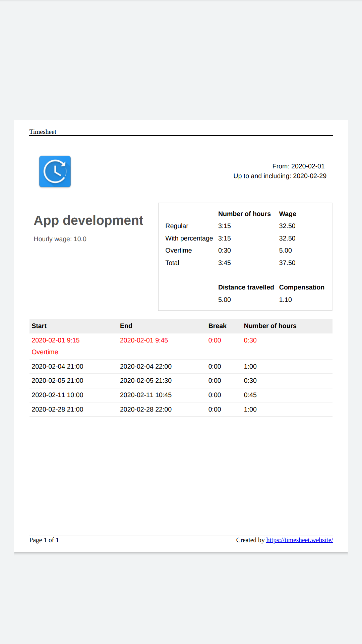This screenshot has width=362, height=644.
Task: Select the red 'Overtime' entry note
Action: (45, 352)
